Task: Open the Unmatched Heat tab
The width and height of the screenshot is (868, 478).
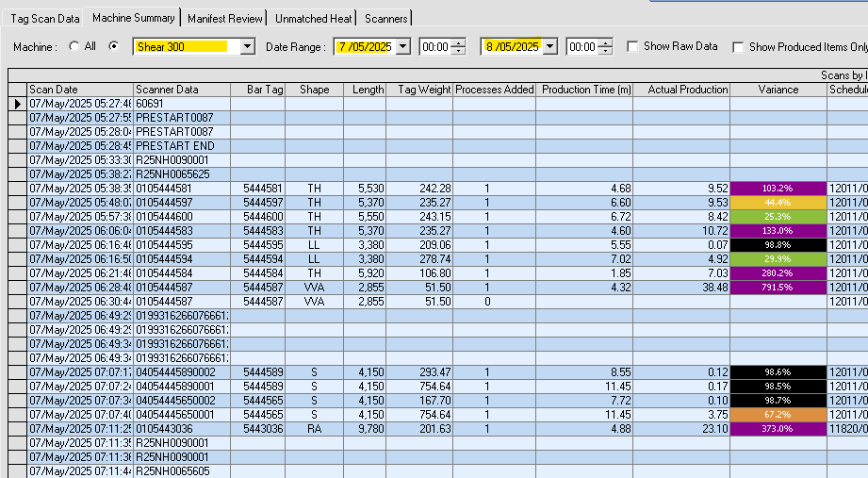Action: tap(313, 18)
